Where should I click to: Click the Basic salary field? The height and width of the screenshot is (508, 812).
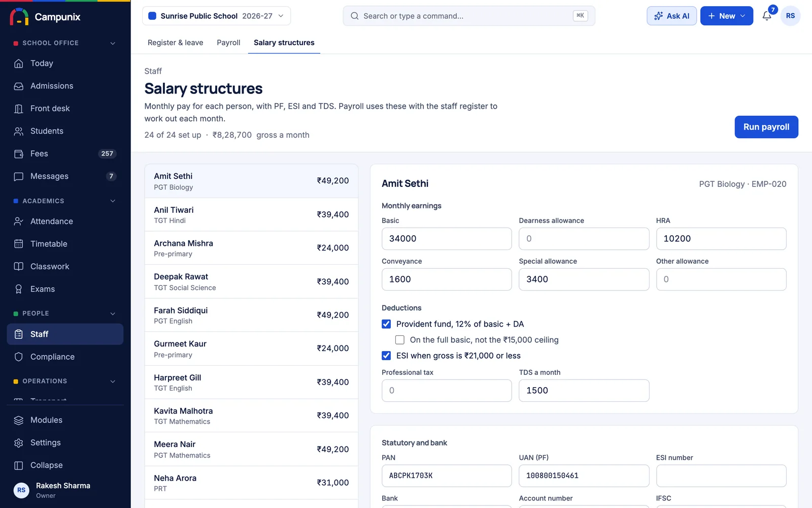tap(447, 239)
